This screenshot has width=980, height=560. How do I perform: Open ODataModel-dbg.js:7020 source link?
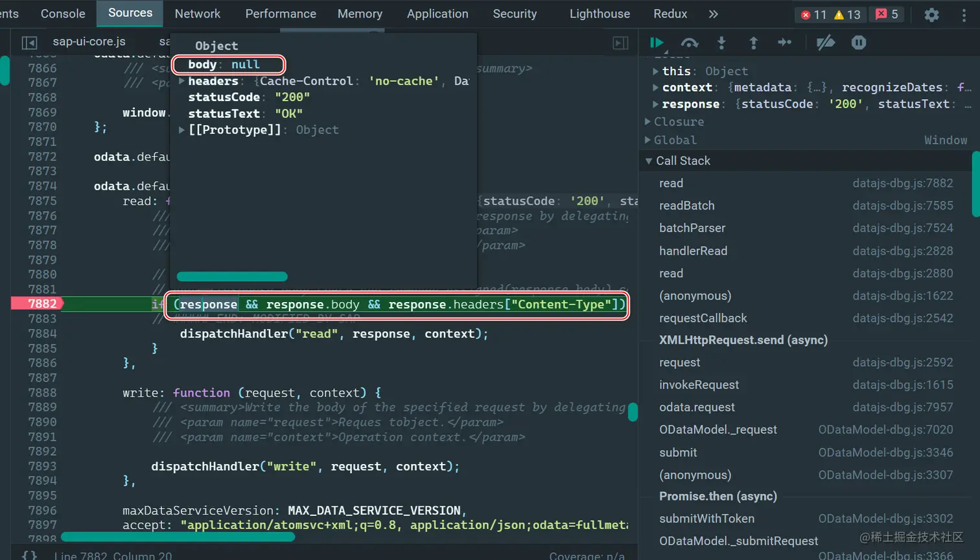[885, 430]
